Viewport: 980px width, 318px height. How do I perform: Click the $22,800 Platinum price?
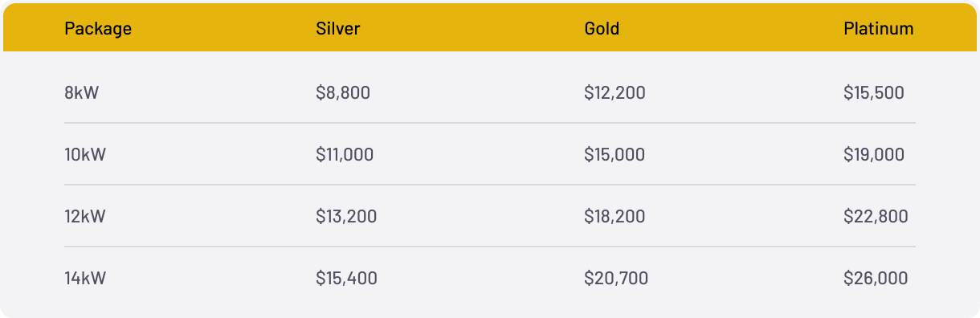tap(876, 217)
